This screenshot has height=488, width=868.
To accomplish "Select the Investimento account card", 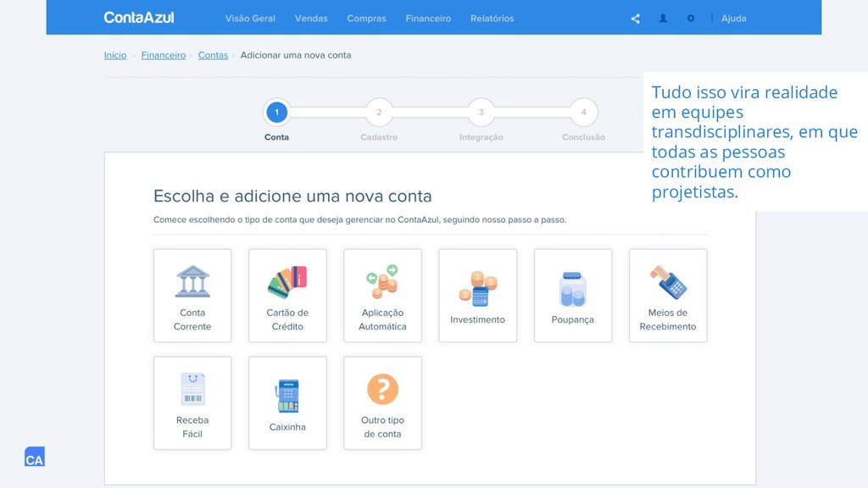I will pyautogui.click(x=478, y=296).
